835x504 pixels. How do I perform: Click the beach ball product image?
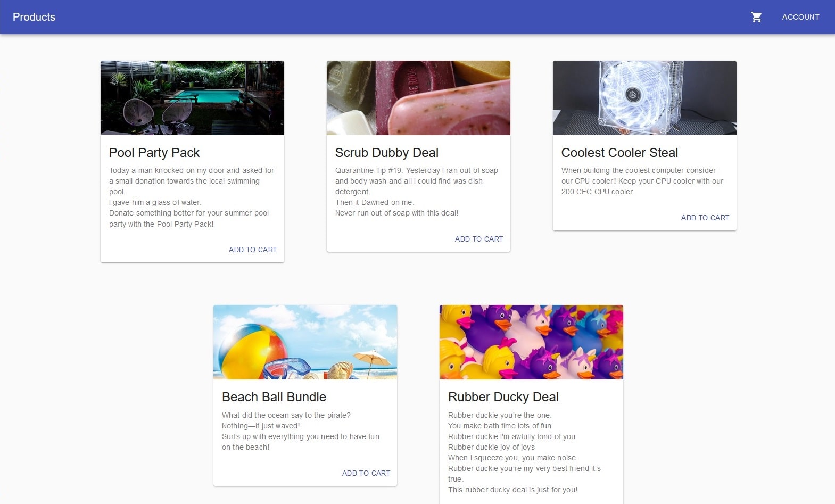click(x=305, y=342)
